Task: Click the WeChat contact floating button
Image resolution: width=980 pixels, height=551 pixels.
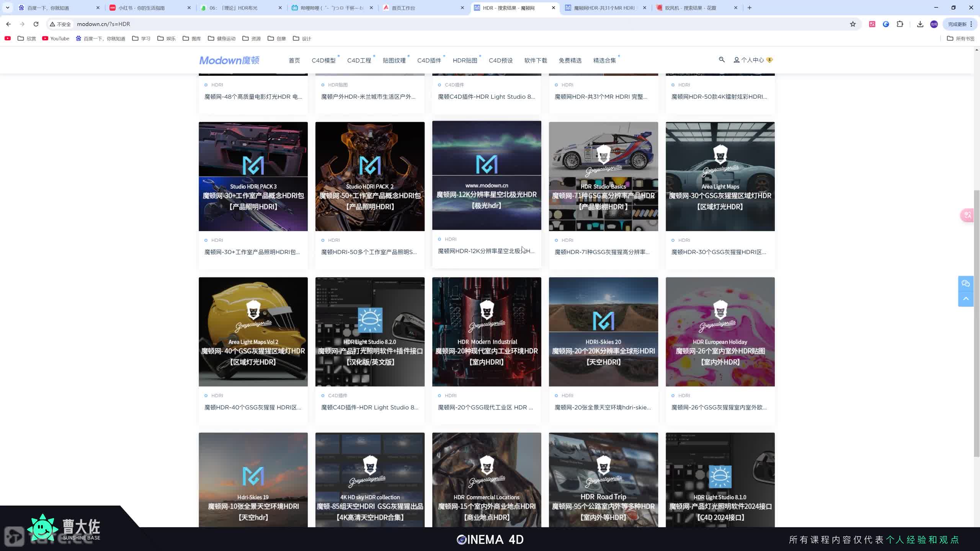Action: pyautogui.click(x=965, y=284)
